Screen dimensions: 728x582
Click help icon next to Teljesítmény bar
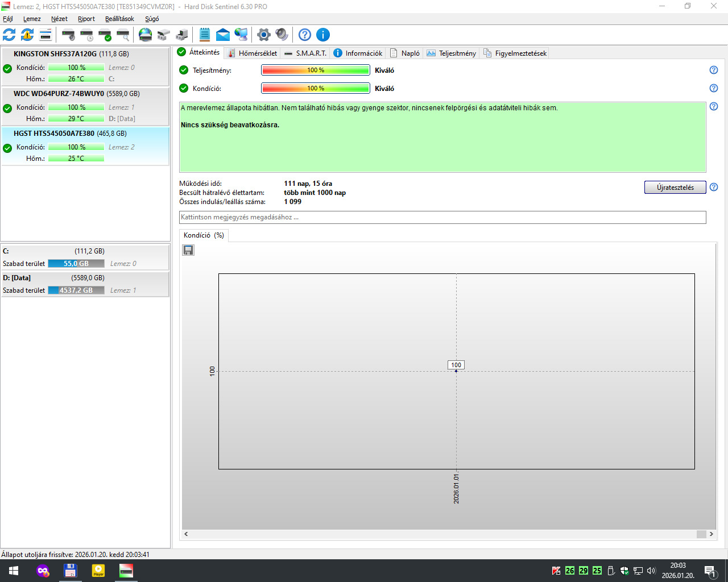tap(714, 70)
